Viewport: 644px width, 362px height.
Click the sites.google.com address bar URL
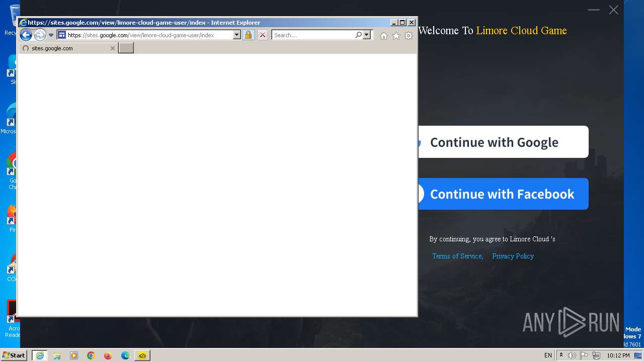click(x=141, y=35)
